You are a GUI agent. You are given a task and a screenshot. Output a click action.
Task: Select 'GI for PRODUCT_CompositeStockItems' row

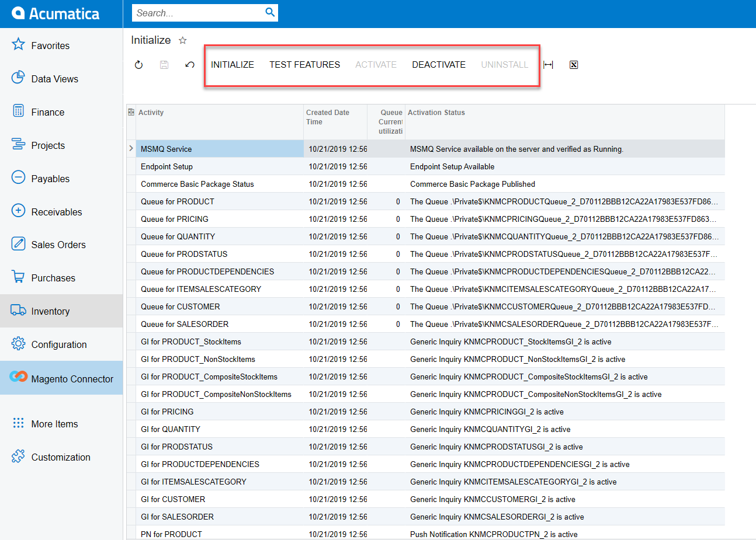426,377
